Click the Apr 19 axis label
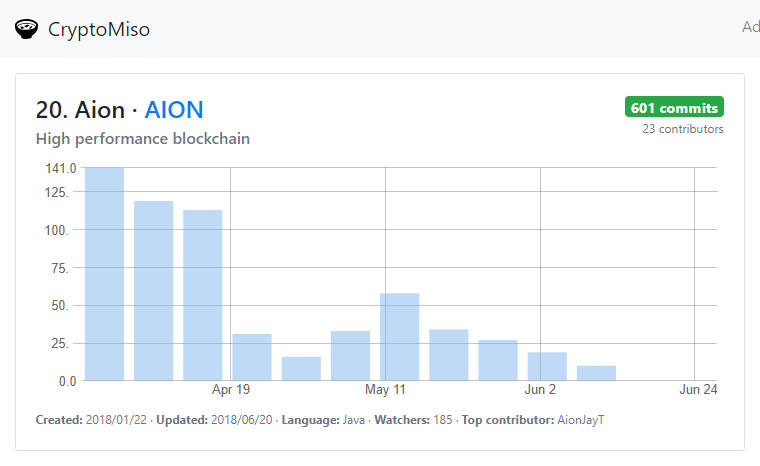This screenshot has height=466, width=760. coord(231,389)
